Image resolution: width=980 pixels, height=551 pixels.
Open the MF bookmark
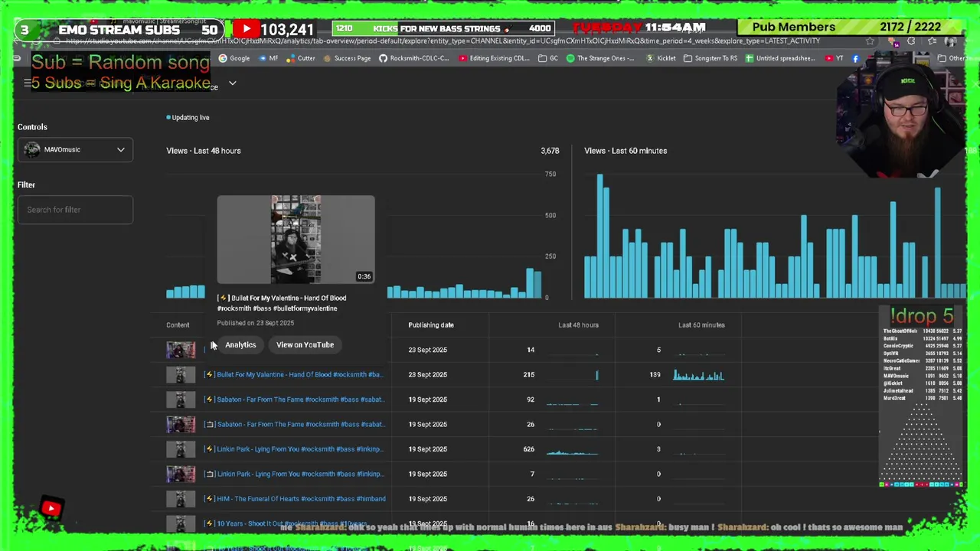click(268, 58)
